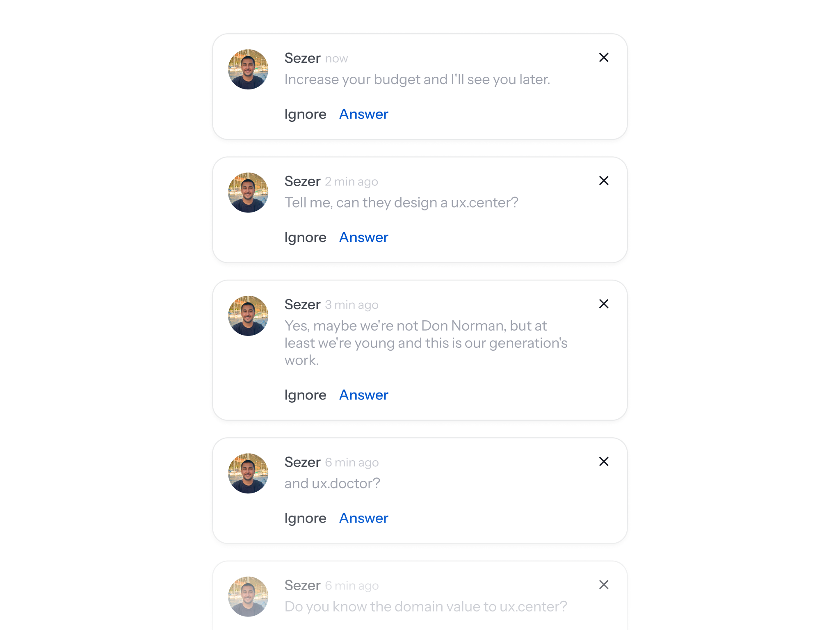Click the 'Do you know the domain value' text

coord(425,607)
